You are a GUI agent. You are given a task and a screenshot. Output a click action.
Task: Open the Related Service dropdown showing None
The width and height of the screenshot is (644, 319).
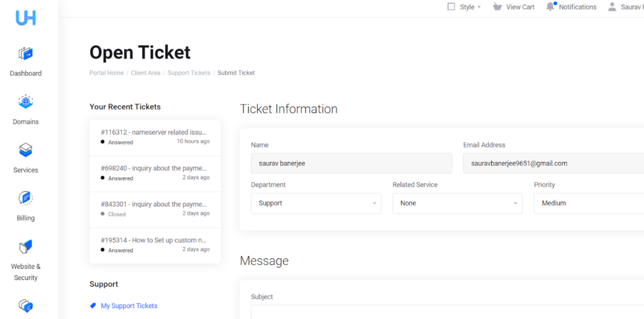tap(458, 203)
